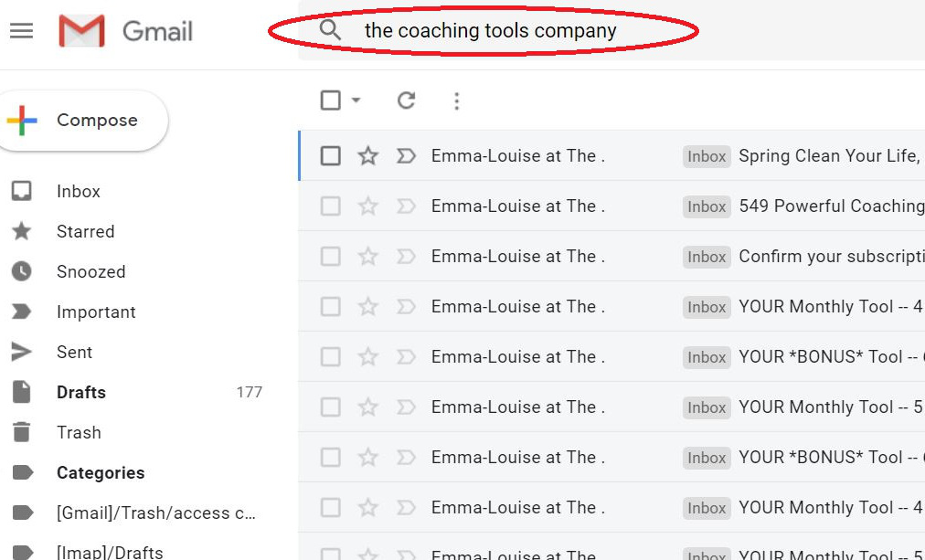The image size is (925, 560).
Task: Go to the Inbox folder
Action: tap(79, 192)
